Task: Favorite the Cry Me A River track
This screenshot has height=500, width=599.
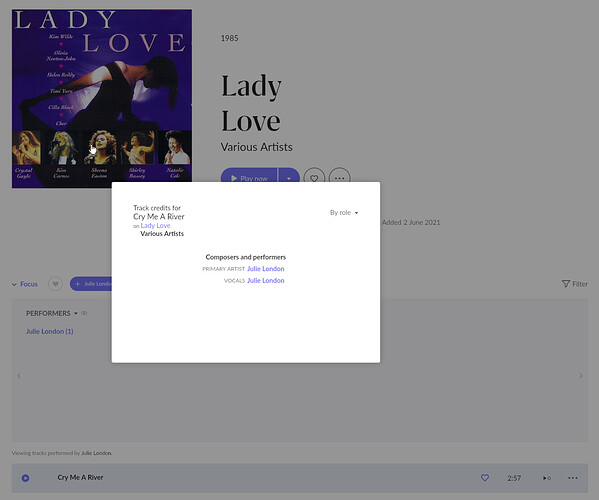Action: [x=485, y=478]
